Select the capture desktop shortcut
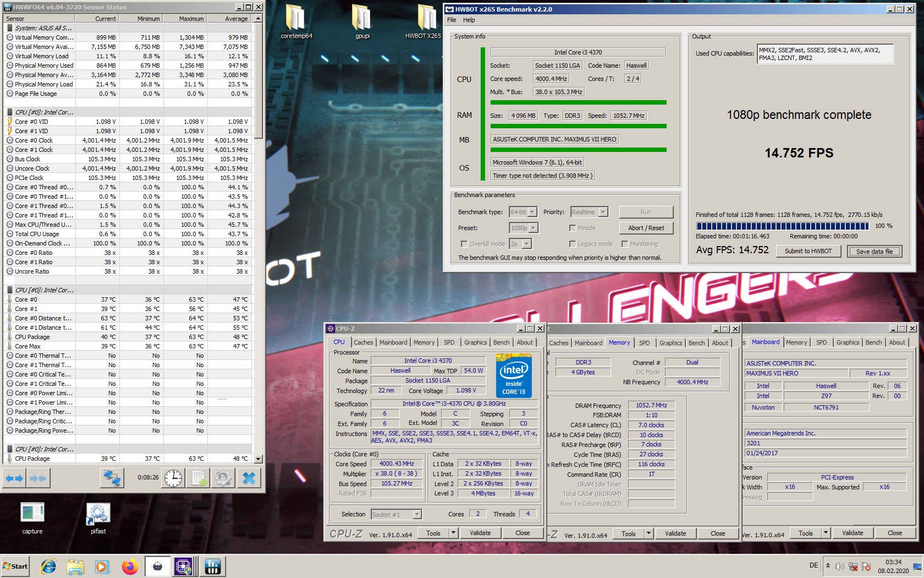Image resolution: width=924 pixels, height=578 pixels. coord(32,517)
